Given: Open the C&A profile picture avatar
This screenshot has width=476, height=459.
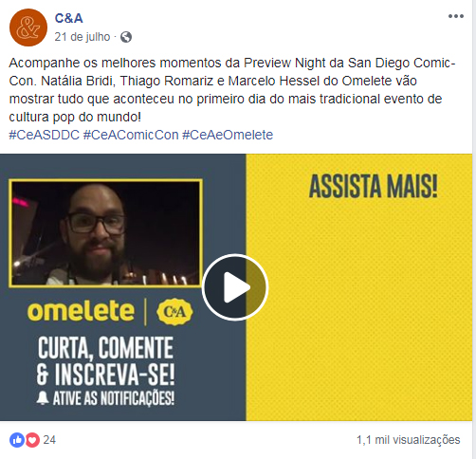Looking at the screenshot, I should 28,28.
